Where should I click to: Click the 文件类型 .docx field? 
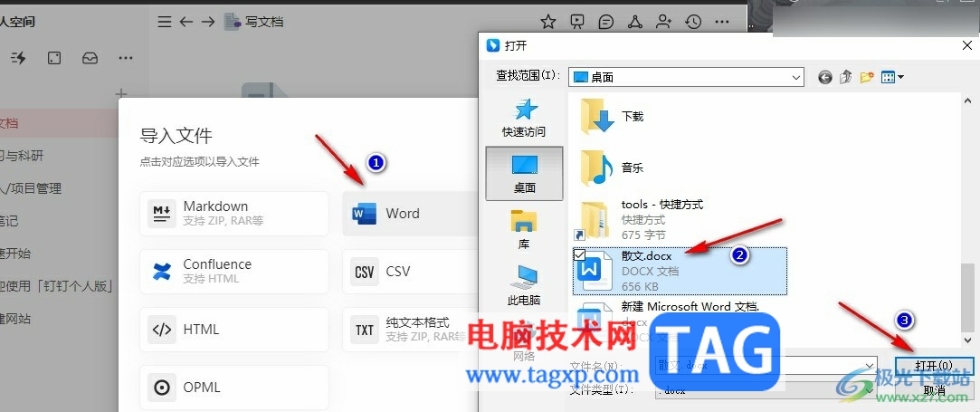766,390
